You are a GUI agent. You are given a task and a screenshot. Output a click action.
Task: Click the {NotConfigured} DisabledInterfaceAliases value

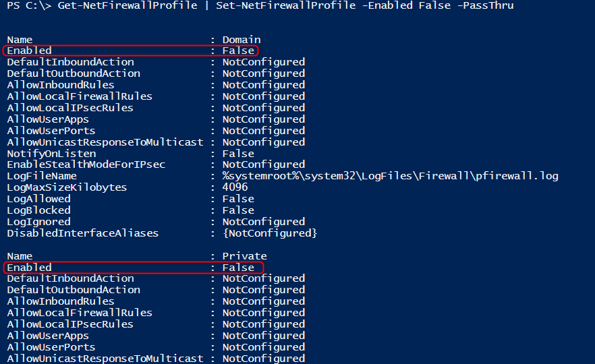[x=270, y=233]
